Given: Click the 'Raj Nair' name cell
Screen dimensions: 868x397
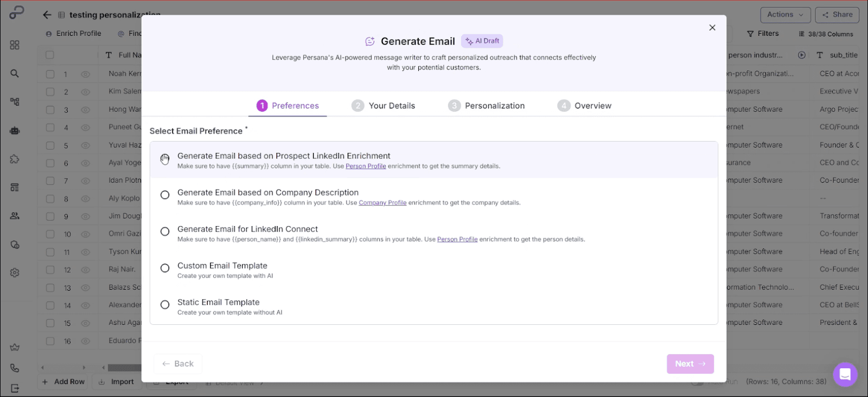Looking at the screenshot, I should [122, 270].
